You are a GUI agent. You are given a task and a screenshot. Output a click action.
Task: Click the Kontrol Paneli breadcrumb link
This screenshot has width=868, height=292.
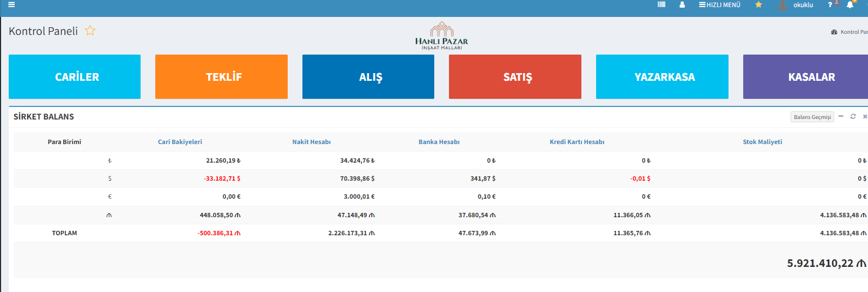[853, 32]
